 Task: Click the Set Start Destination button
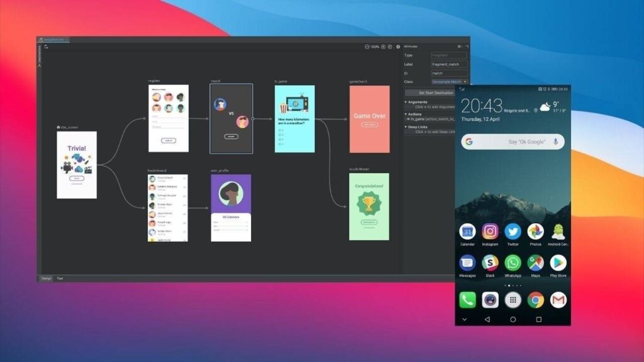[x=435, y=92]
